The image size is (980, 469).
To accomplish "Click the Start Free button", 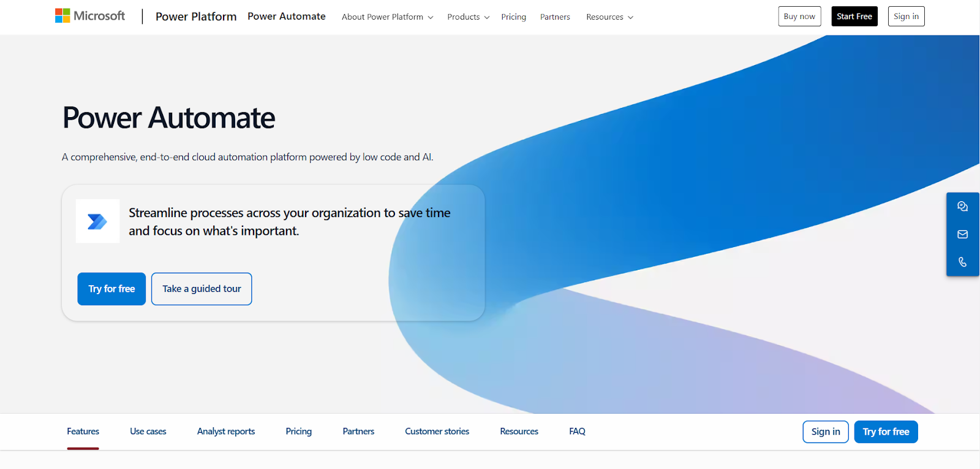I will [854, 17].
